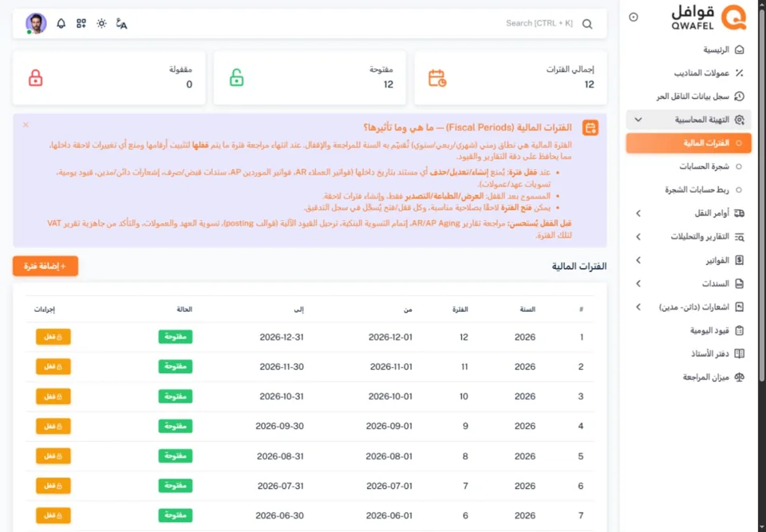Click the Qwafel logo

tap(709, 18)
